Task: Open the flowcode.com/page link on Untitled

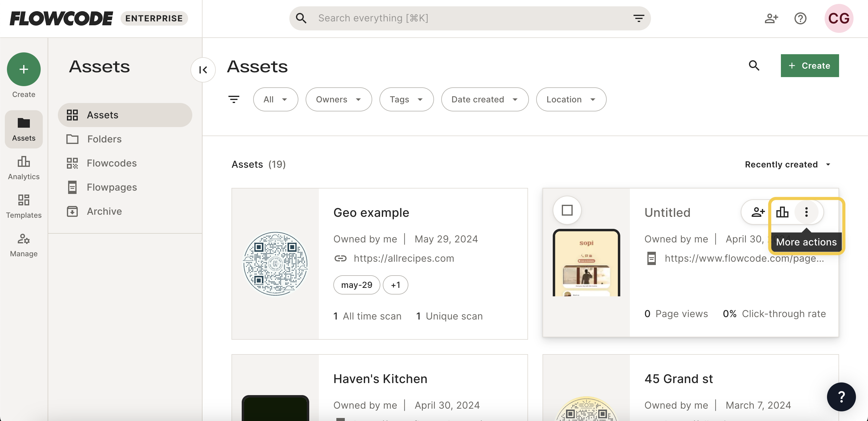Action: [744, 258]
